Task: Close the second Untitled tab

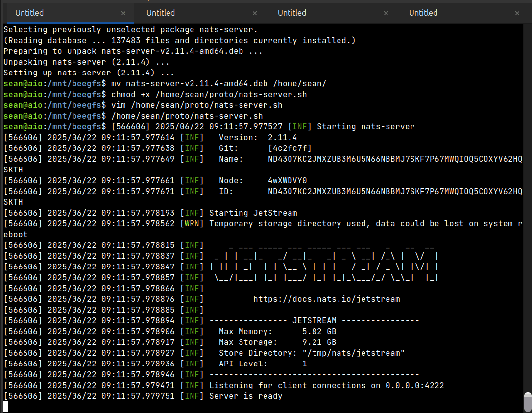Action: [x=255, y=13]
